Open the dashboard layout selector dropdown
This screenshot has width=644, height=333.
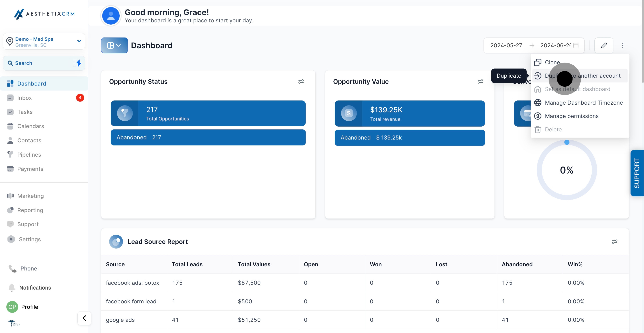(x=114, y=45)
